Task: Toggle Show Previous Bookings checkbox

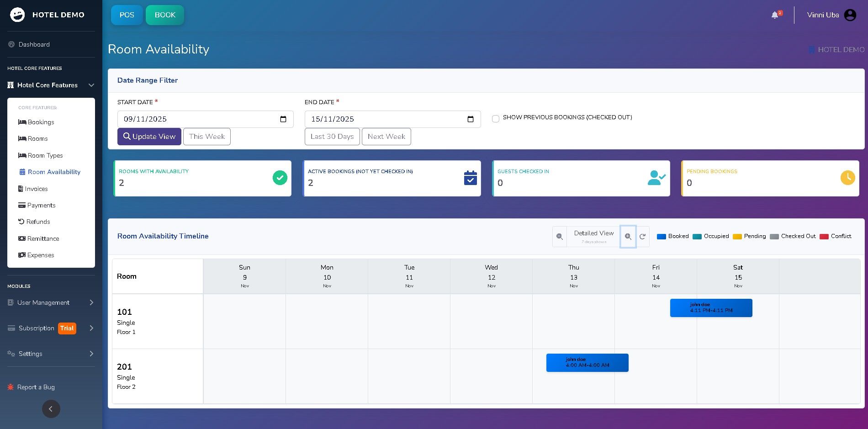Action: 496,119
